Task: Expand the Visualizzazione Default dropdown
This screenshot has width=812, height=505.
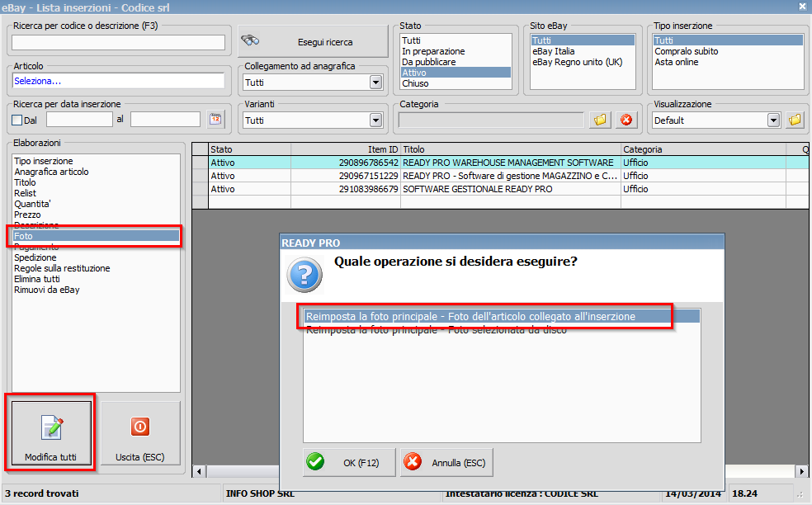Action: click(x=774, y=120)
